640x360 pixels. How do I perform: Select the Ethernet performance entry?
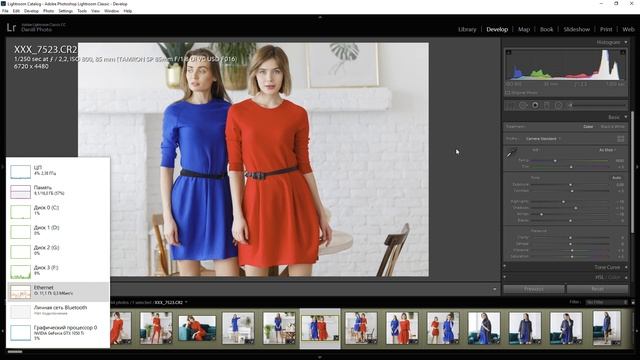point(58,291)
